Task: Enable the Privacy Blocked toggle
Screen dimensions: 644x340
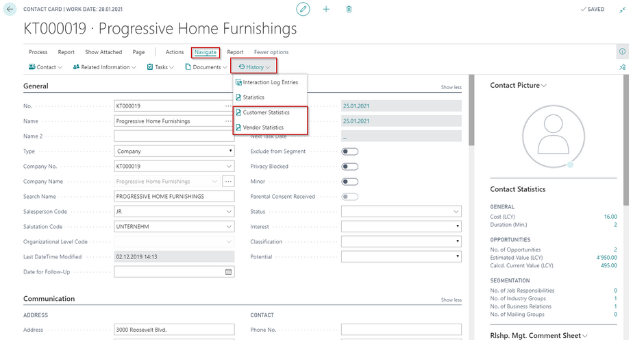Action: coord(349,167)
